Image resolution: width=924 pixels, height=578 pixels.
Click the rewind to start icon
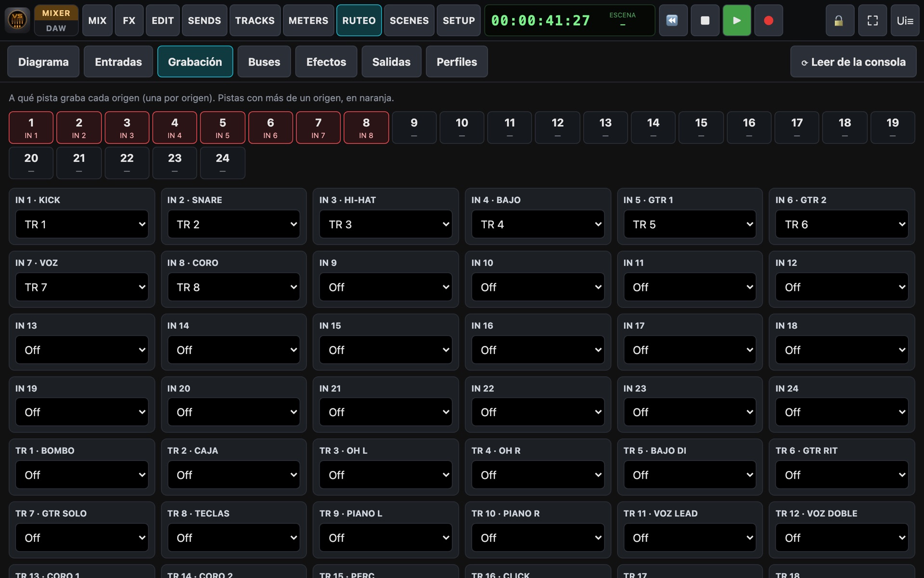point(672,20)
